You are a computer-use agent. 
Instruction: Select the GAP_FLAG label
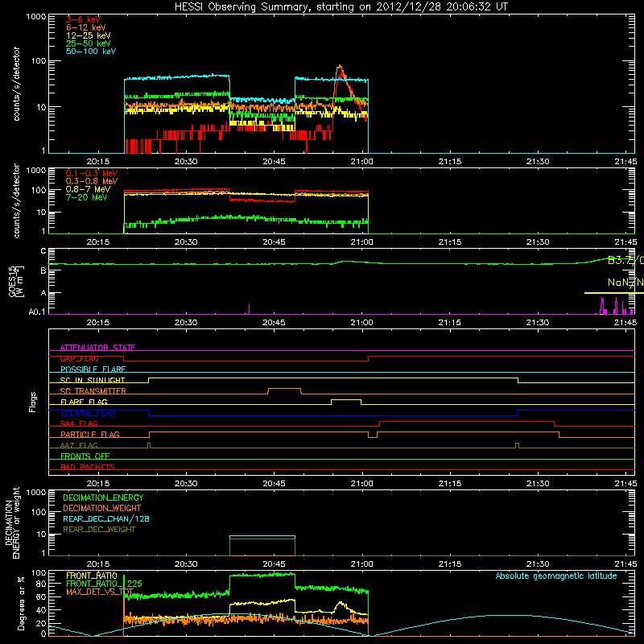click(79, 358)
